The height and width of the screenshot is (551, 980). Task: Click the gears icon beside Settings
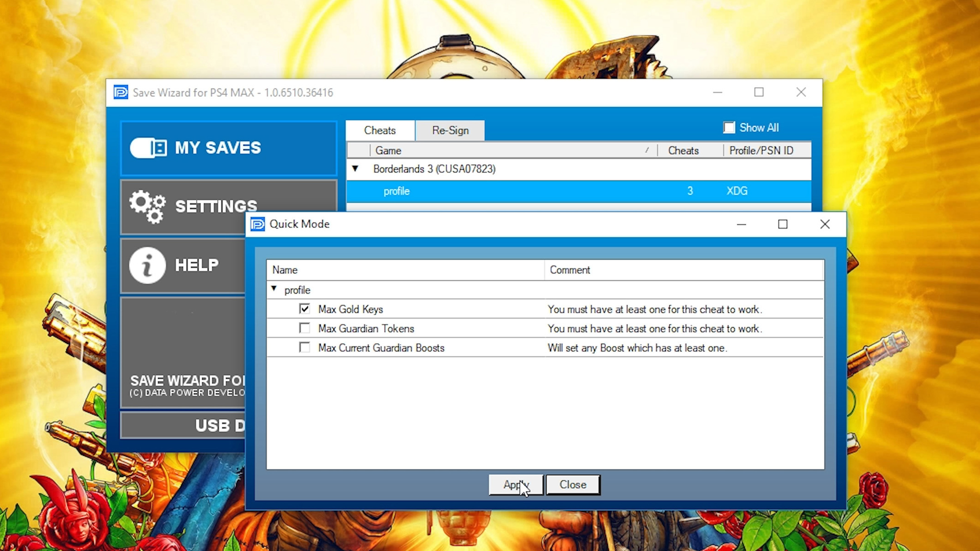tap(147, 206)
